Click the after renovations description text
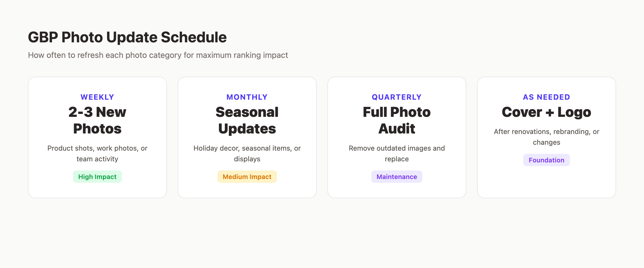 pos(546,137)
